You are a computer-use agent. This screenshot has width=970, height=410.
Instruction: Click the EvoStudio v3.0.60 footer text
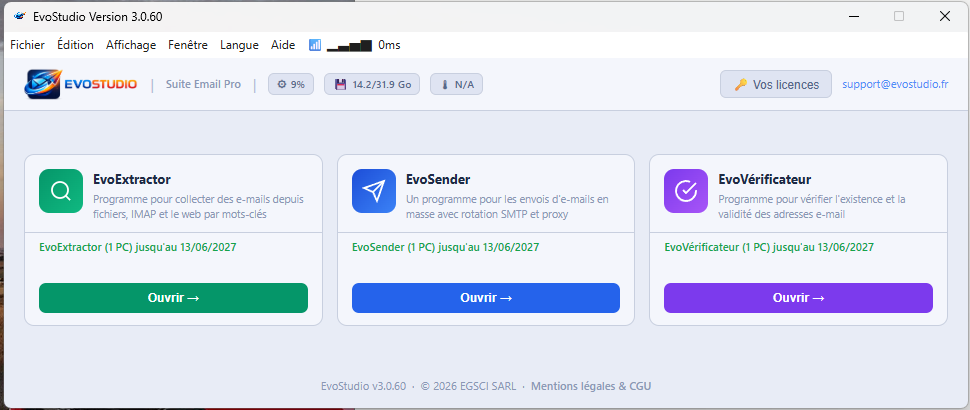tap(363, 387)
